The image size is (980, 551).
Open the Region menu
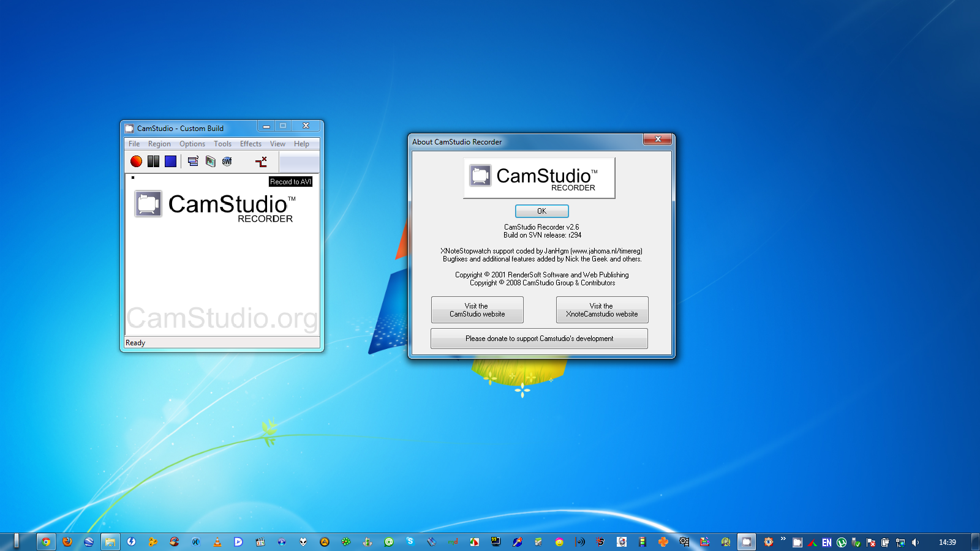pos(159,144)
